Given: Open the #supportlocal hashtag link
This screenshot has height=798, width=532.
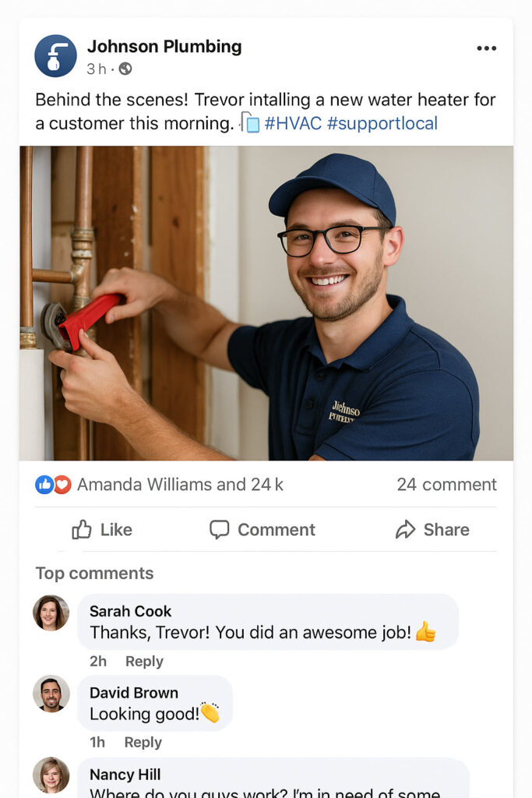Looking at the screenshot, I should [382, 124].
